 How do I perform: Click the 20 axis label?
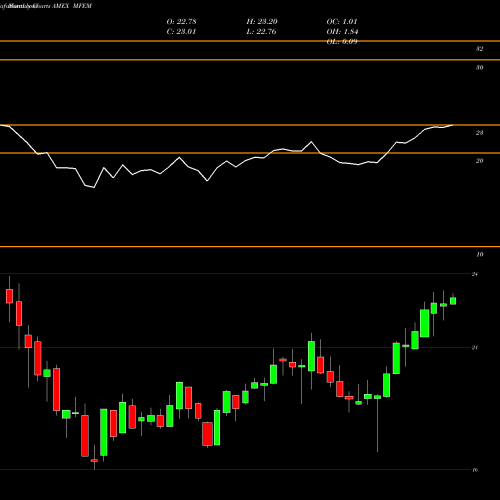(479, 161)
